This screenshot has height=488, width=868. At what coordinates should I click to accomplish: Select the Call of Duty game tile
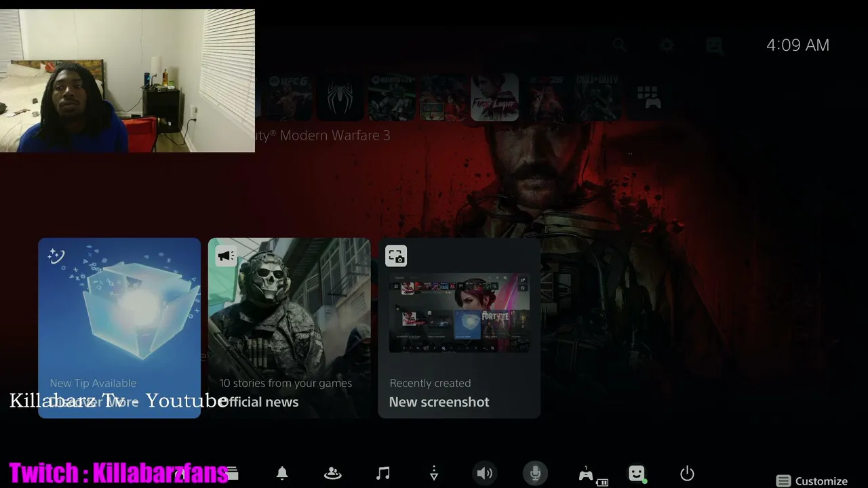click(598, 98)
